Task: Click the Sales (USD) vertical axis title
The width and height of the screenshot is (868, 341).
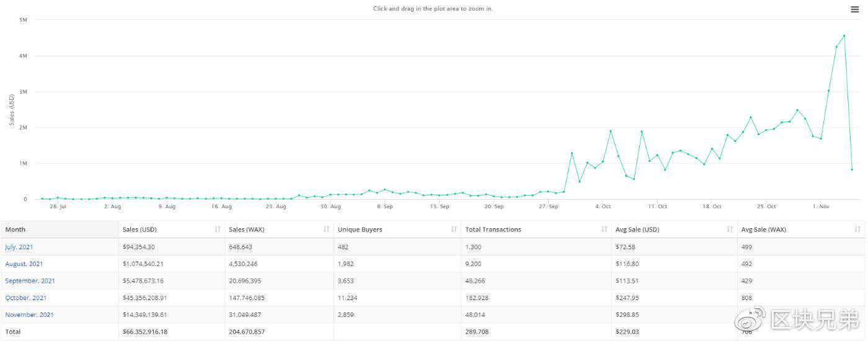Action: point(12,110)
